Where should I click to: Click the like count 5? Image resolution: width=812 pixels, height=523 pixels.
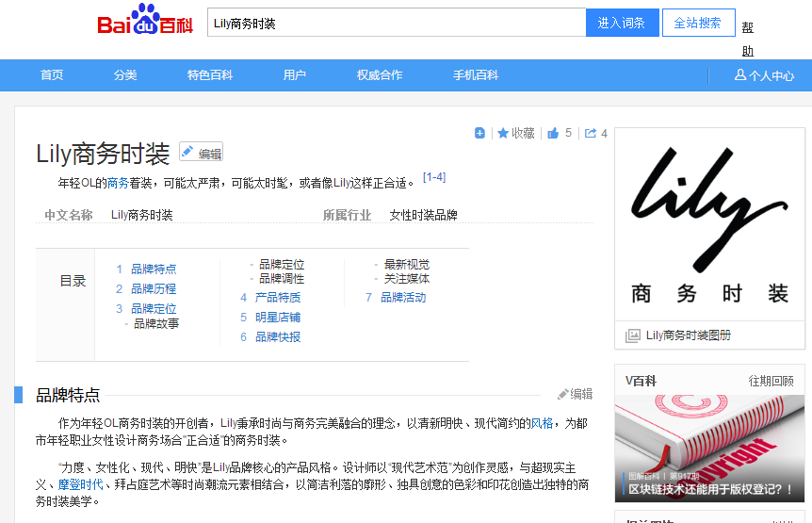tap(568, 133)
